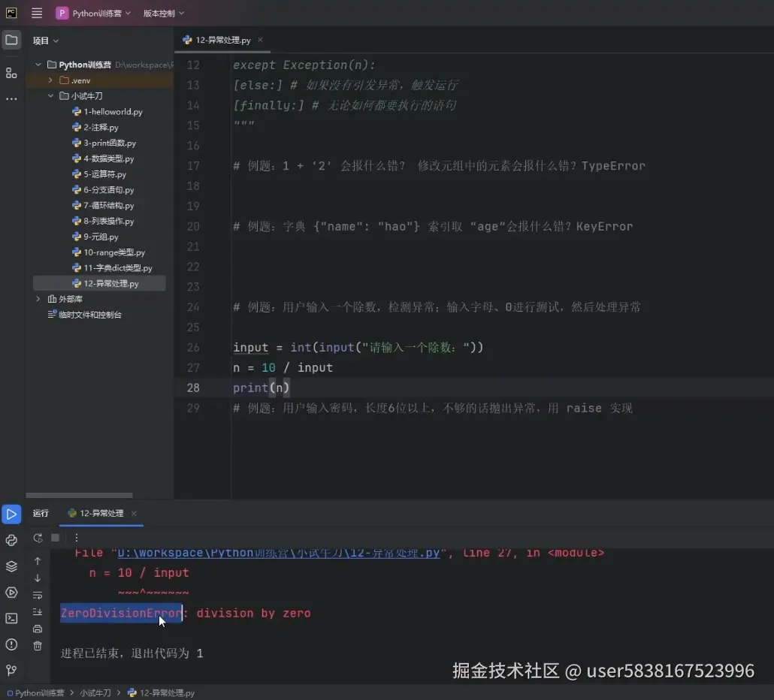Screen dimensions: 774x700
Task: Collapse the Python训练营 root folder
Action: 38,65
